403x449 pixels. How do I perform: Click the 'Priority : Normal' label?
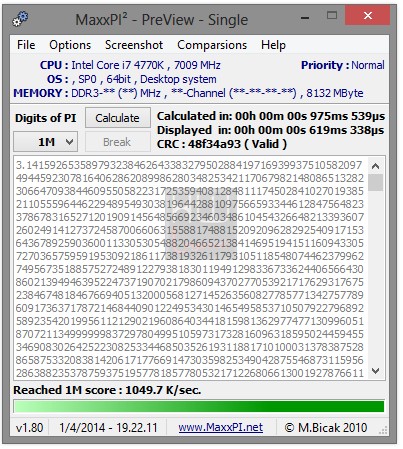[343, 65]
